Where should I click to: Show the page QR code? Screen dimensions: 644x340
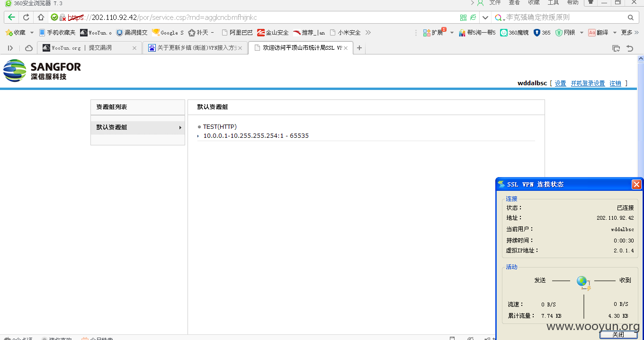tap(464, 18)
